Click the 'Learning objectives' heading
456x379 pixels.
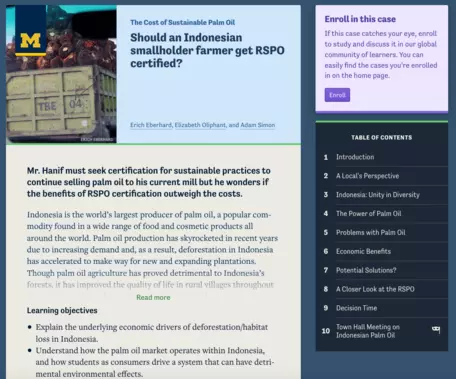click(x=62, y=310)
